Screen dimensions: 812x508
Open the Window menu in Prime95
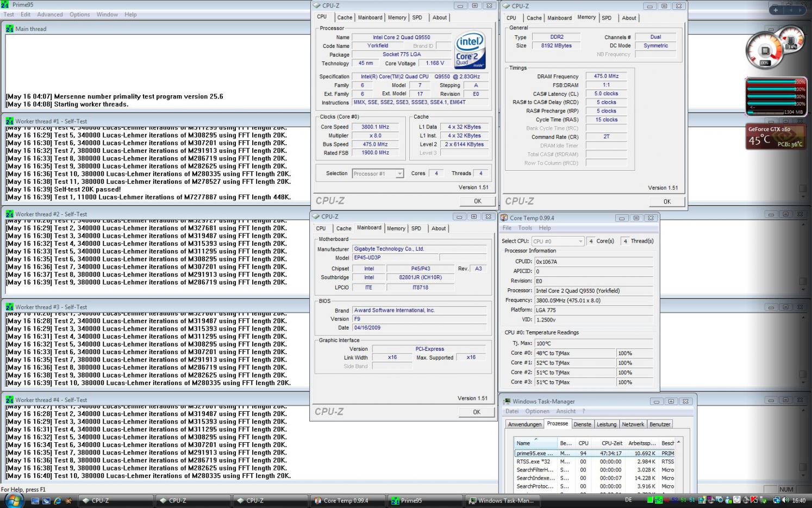click(107, 15)
